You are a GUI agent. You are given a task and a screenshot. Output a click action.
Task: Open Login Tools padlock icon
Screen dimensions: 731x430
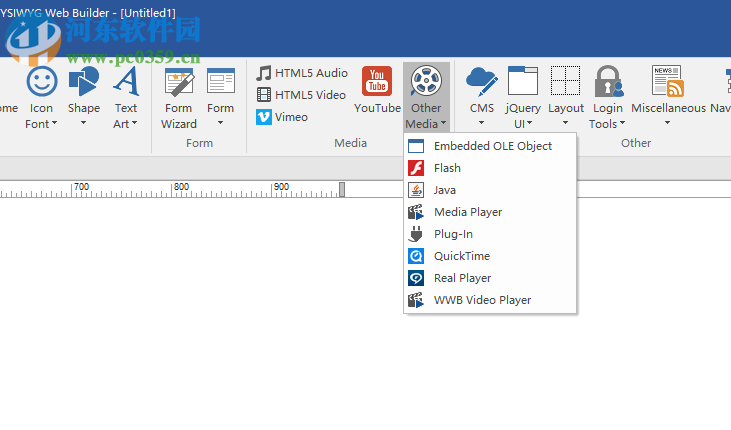[608, 81]
